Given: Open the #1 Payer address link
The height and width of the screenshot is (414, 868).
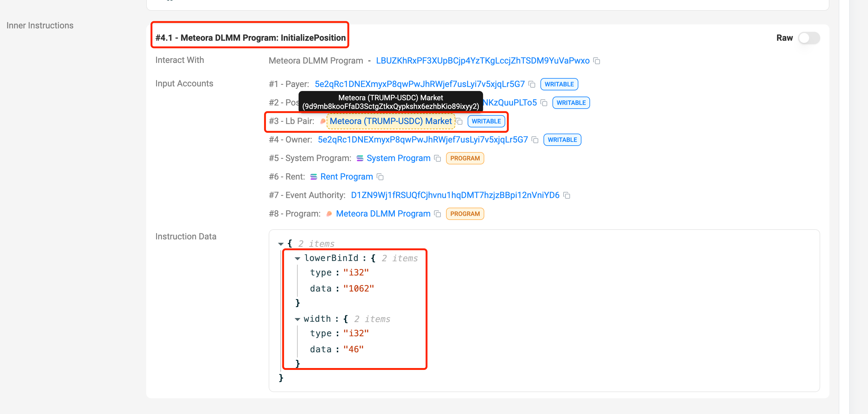Looking at the screenshot, I should [x=420, y=84].
